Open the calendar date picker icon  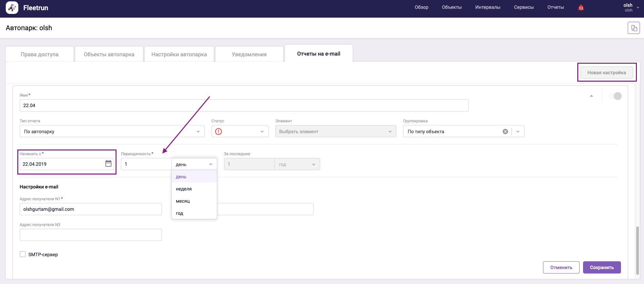click(x=108, y=164)
